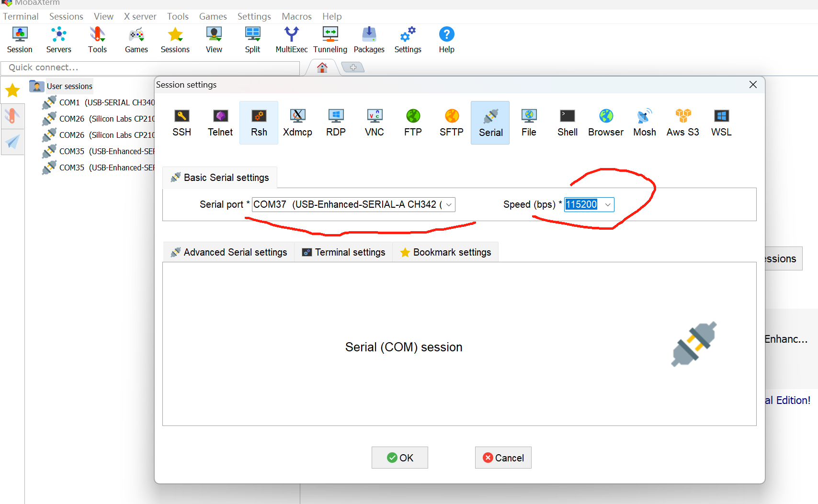Open a new tab with plus button
The image size is (818, 504).
click(x=353, y=67)
